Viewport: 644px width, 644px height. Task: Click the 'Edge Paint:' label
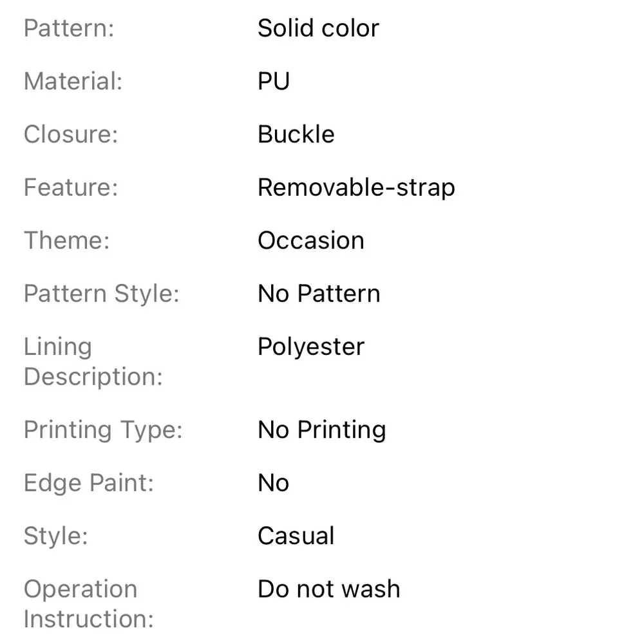(89, 483)
